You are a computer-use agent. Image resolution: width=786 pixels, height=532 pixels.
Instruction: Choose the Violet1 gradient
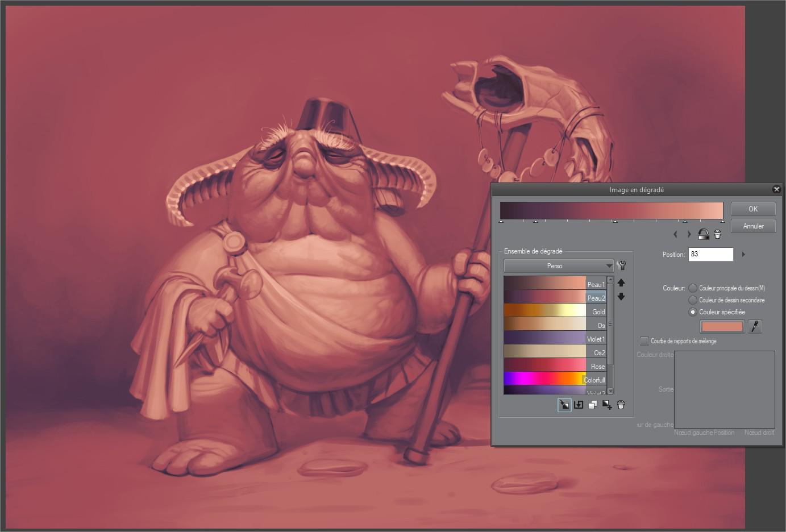click(x=555, y=338)
